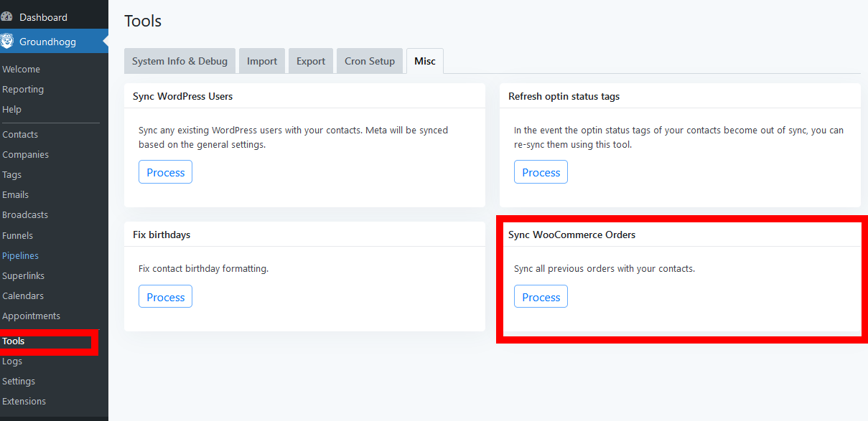Open Dashboard menu item

click(x=43, y=17)
